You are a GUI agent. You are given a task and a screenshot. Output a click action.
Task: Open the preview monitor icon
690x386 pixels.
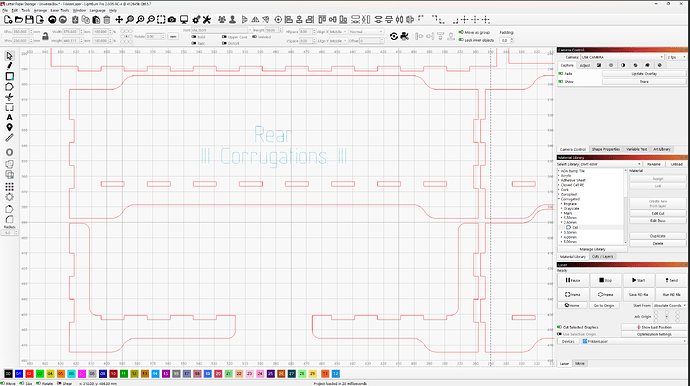[184, 20]
